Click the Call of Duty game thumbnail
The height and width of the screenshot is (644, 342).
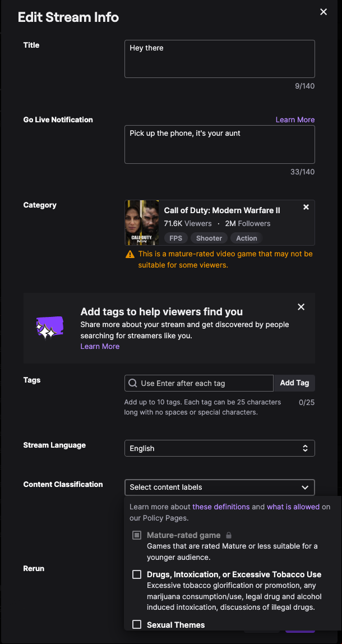click(142, 223)
